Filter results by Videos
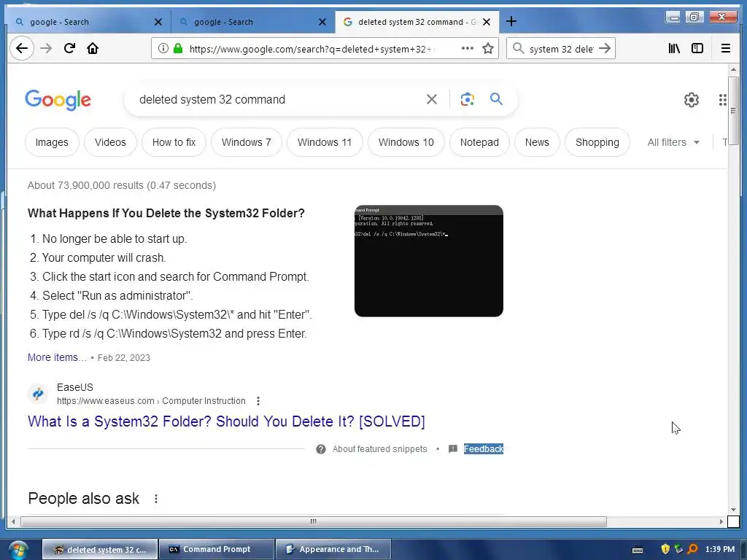 click(x=110, y=142)
